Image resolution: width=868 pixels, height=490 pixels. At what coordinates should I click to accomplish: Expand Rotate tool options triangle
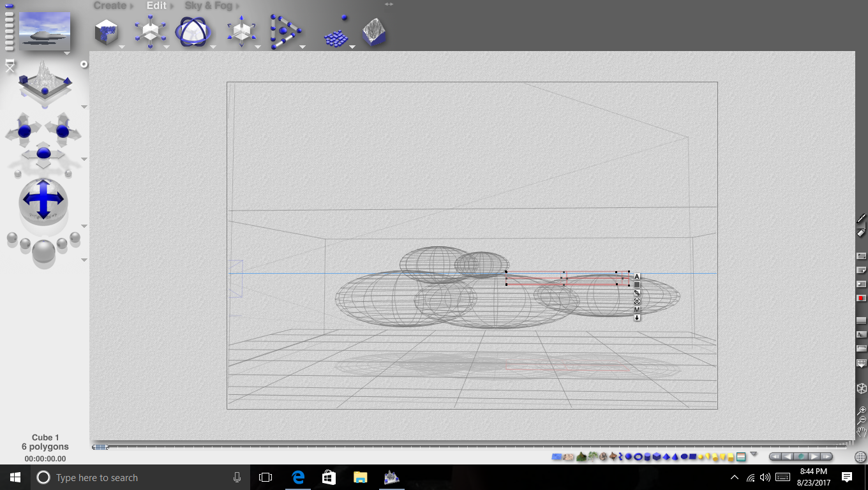[x=213, y=47]
